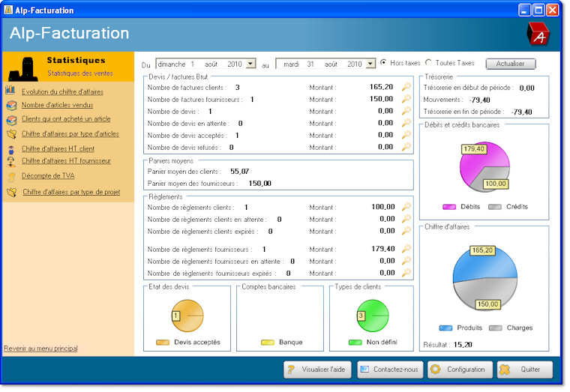
Task: Return to main menu via Revenir link
Action: [40, 349]
